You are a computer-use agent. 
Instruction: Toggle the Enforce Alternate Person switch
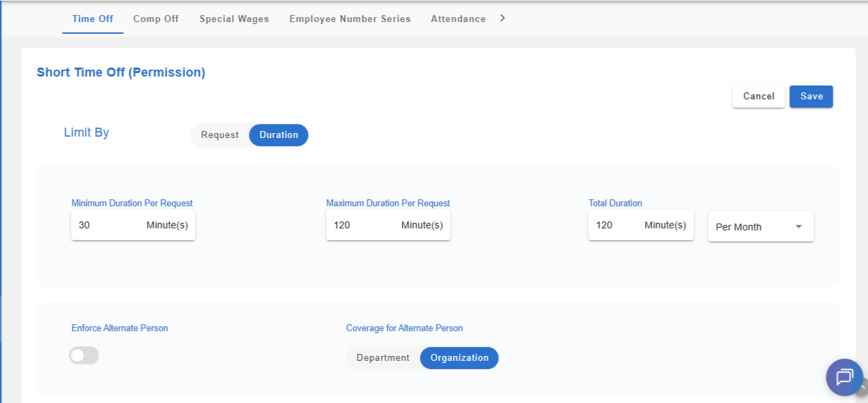point(84,355)
